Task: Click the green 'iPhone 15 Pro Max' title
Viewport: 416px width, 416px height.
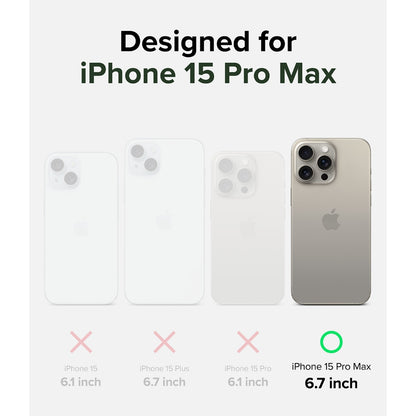Action: [x=208, y=74]
